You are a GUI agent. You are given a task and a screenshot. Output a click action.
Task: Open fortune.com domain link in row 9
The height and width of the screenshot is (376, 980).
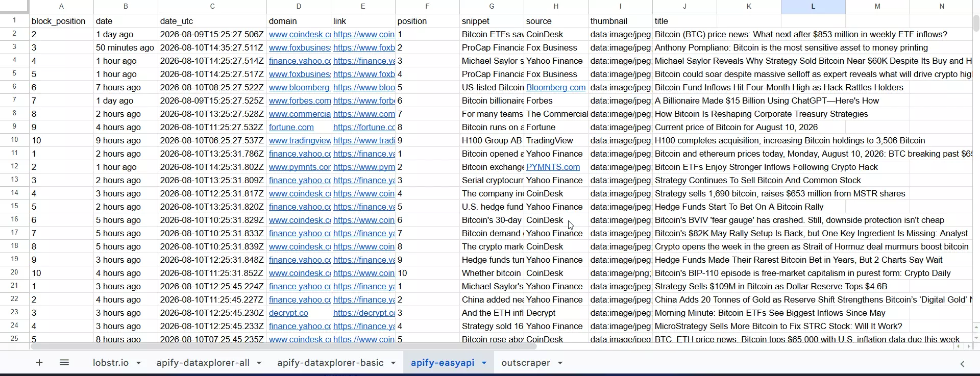click(291, 127)
